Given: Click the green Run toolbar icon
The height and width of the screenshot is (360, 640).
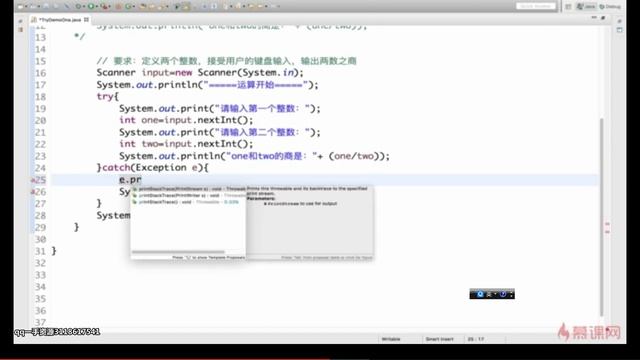Looking at the screenshot, I should 91,6.
